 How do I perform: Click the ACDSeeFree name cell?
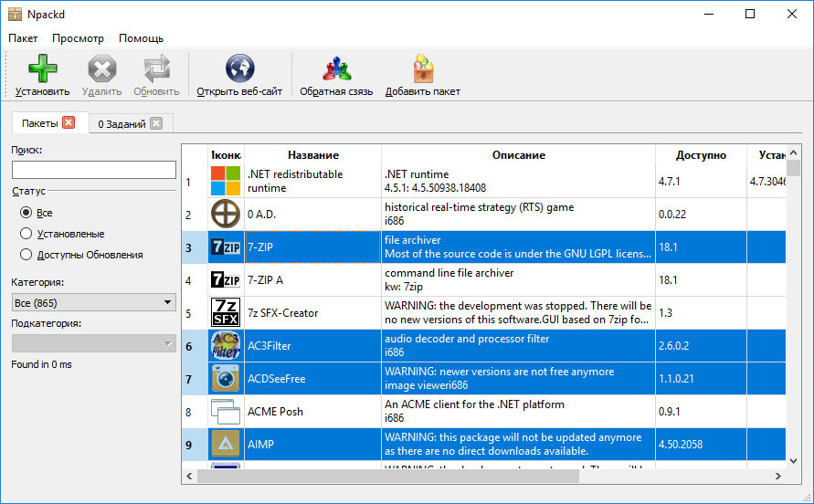[312, 378]
